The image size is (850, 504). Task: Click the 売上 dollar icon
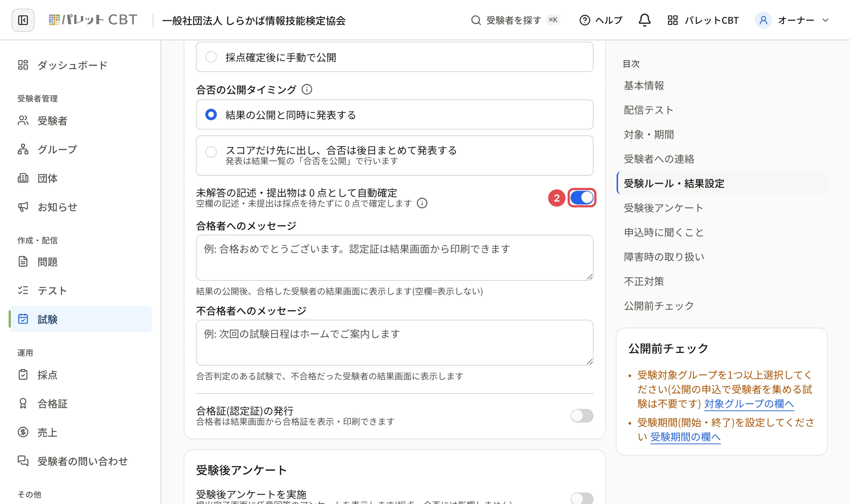coord(23,432)
